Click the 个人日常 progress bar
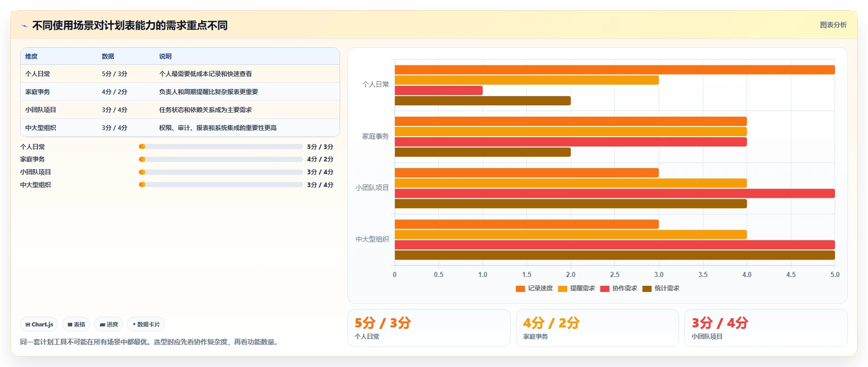The width and height of the screenshot is (868, 367). pyautogui.click(x=221, y=146)
